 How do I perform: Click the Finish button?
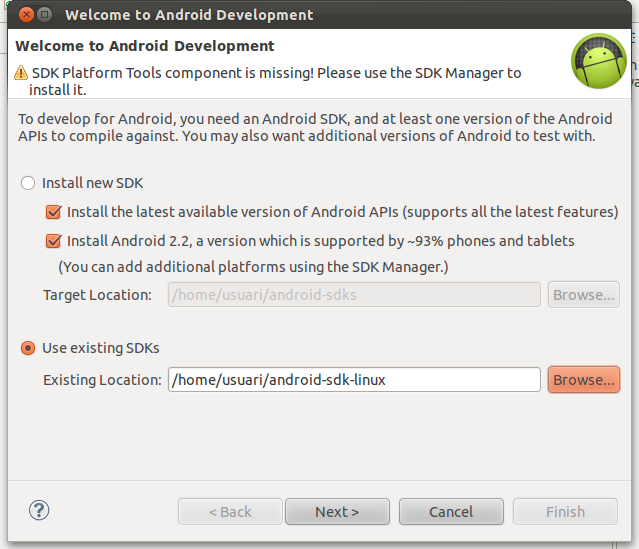(x=565, y=512)
